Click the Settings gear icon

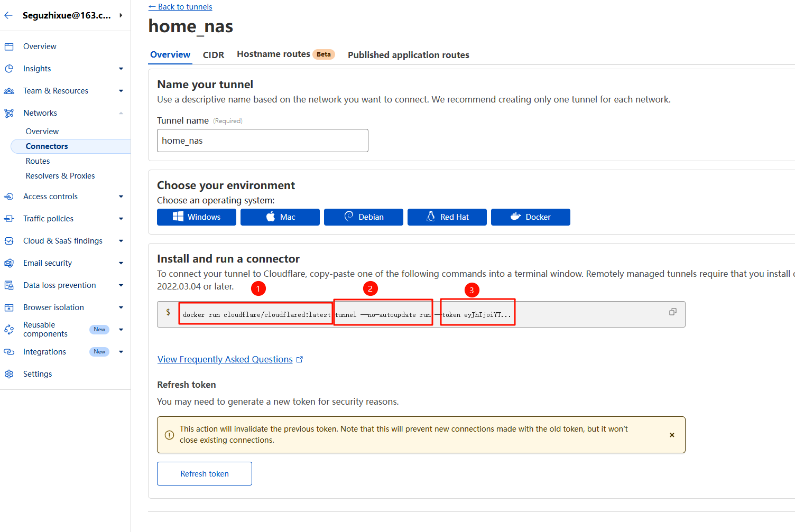pos(9,374)
